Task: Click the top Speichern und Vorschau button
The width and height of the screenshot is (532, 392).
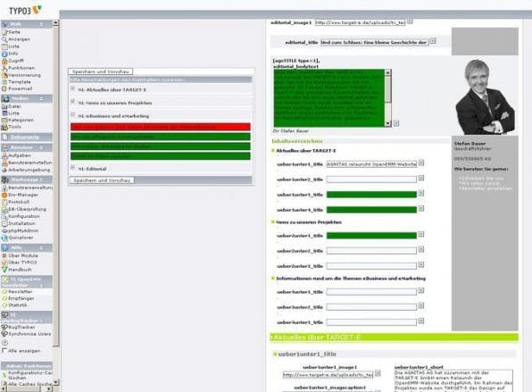Action: (101, 71)
